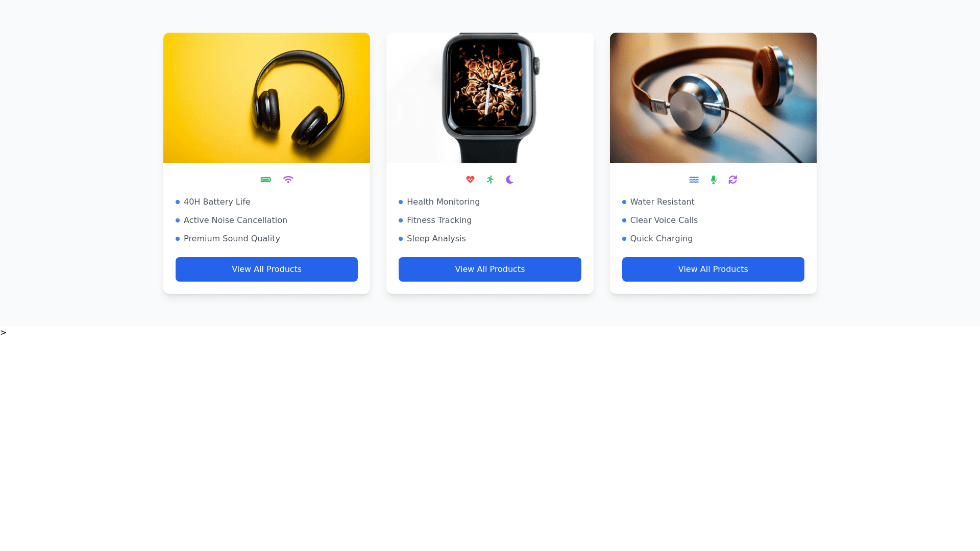Image resolution: width=980 pixels, height=551 pixels.
Task: Click the green battery icon
Action: [x=265, y=180]
